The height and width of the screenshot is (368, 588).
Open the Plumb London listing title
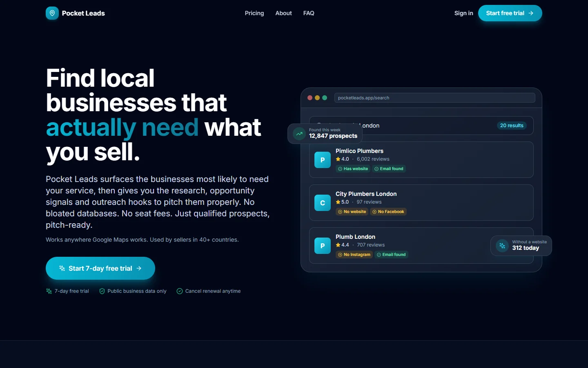point(355,237)
